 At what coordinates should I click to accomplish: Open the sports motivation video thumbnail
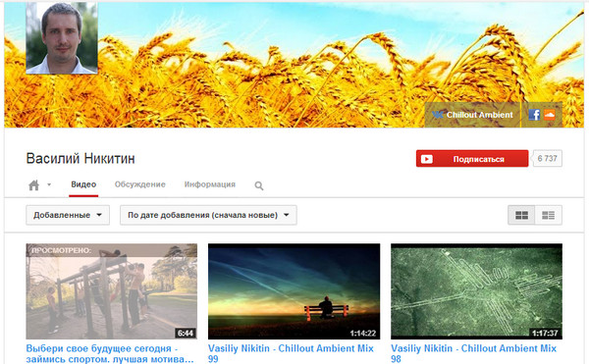(112, 291)
